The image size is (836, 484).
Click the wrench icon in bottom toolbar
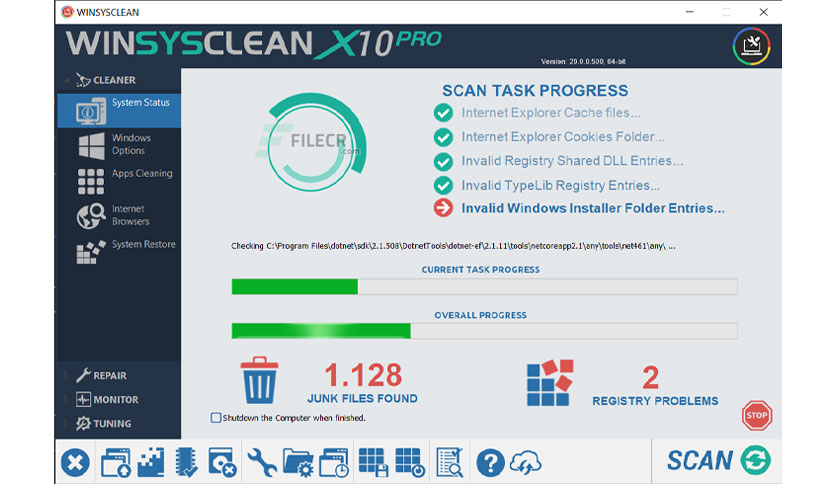click(262, 462)
